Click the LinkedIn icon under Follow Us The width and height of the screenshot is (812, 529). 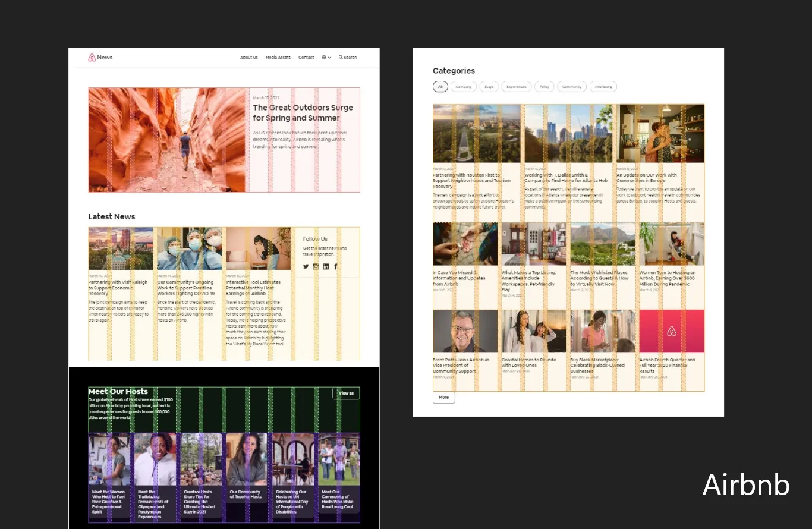(326, 266)
